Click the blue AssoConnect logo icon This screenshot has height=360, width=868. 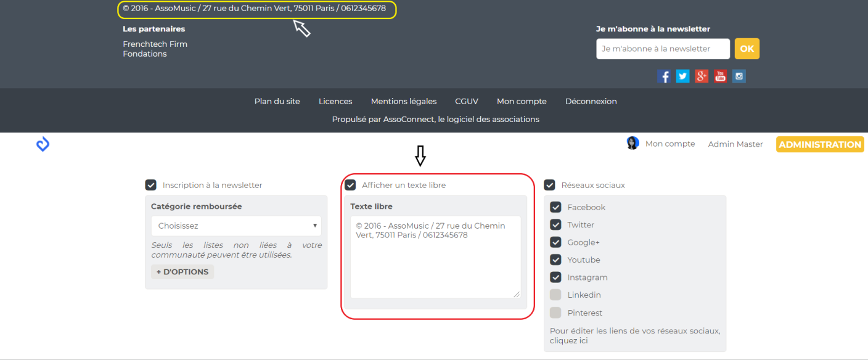pos(43,144)
